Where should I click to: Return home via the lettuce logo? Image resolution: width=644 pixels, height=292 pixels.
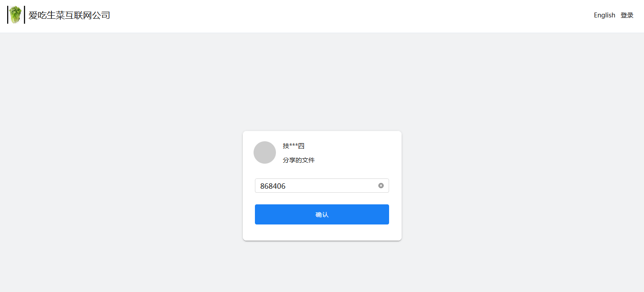pos(16,15)
